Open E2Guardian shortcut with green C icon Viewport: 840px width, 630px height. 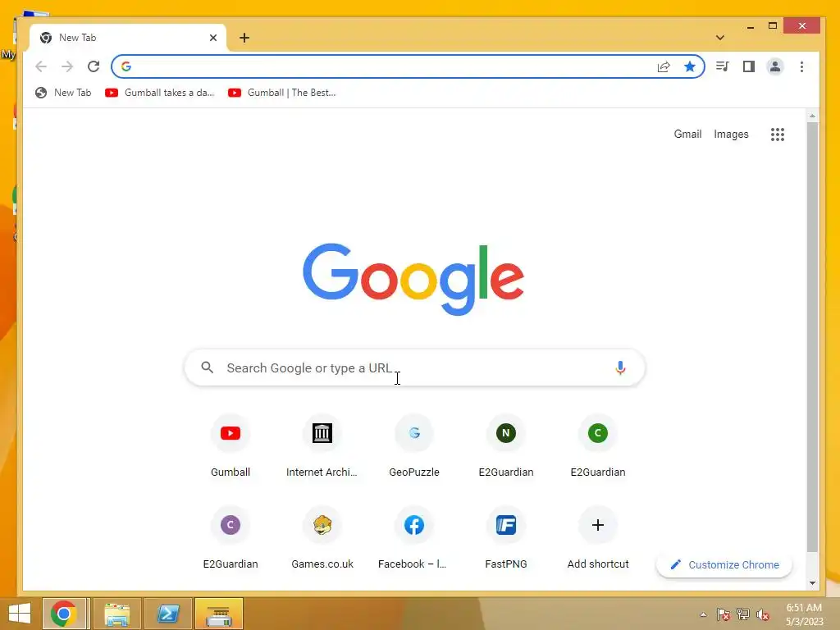(x=598, y=445)
